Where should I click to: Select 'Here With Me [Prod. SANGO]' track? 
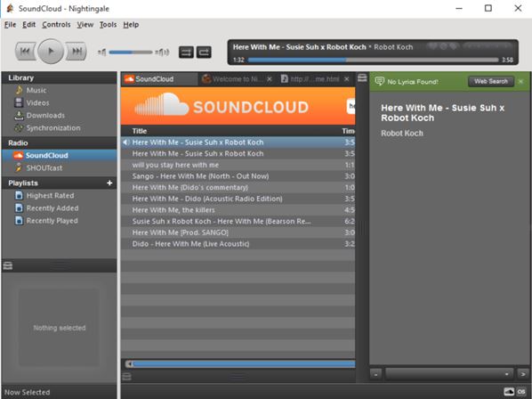point(238,232)
